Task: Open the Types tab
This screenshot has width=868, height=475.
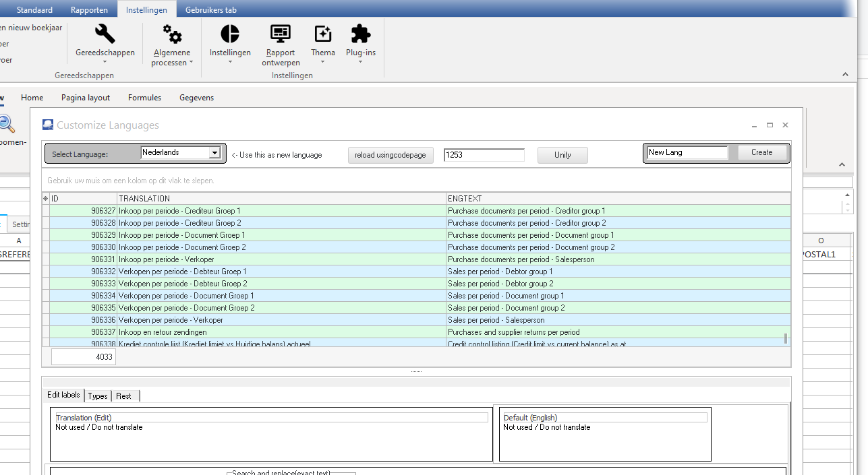Action: tap(98, 396)
